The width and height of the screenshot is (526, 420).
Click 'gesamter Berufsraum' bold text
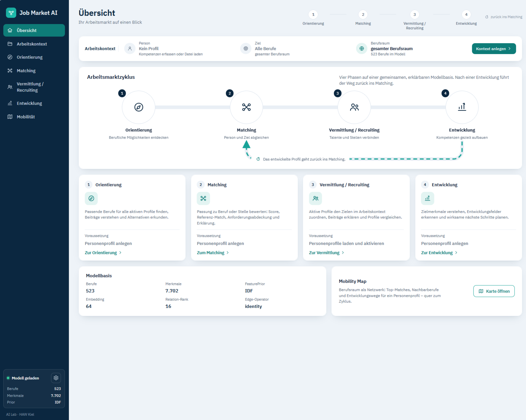coord(392,48)
